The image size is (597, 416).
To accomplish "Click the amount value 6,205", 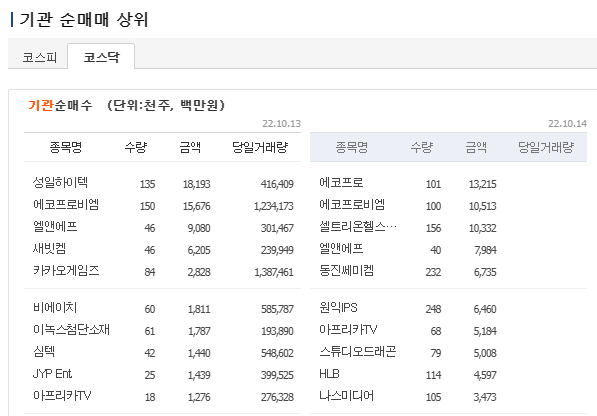I will click(199, 250).
